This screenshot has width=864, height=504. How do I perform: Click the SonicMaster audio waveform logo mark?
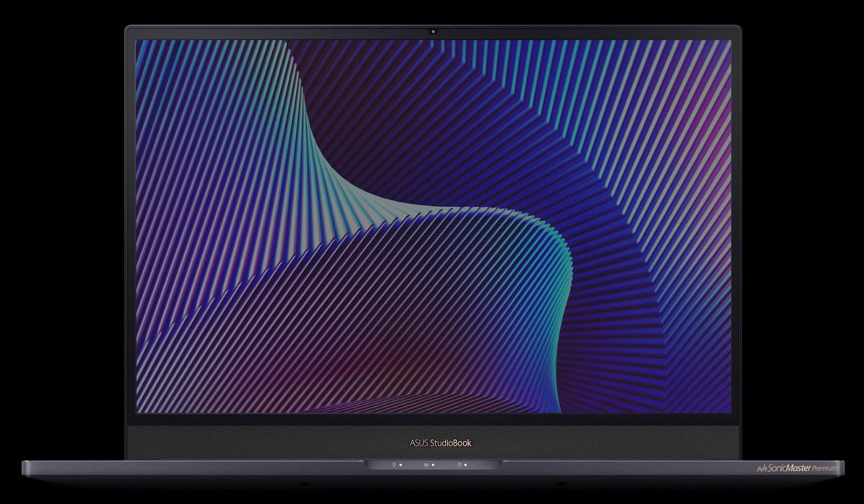point(762,468)
